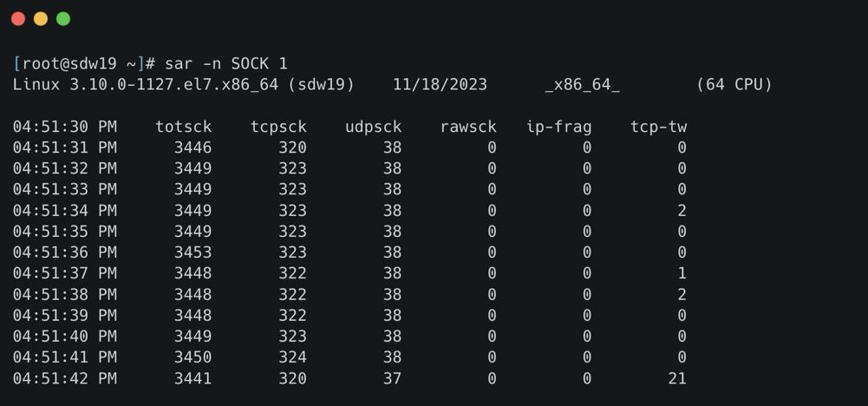Click the udpsck value 37

pyautogui.click(x=392, y=378)
